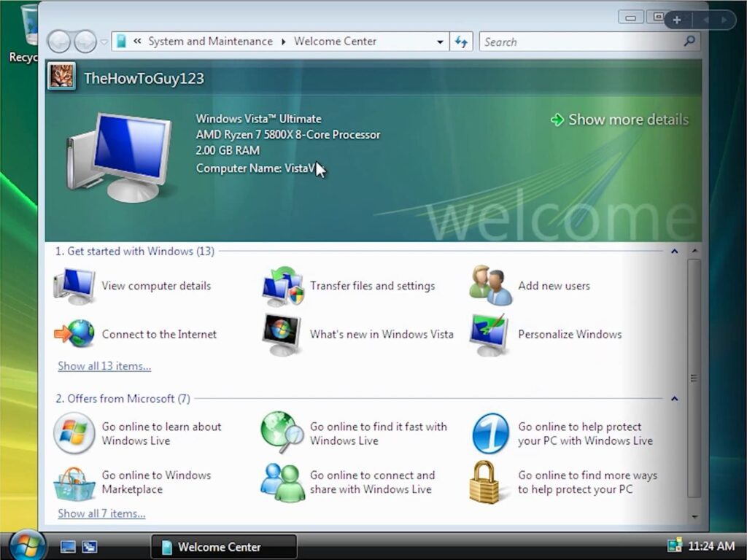The width and height of the screenshot is (747, 560).
Task: Click the padlock protect your PC icon
Action: tap(484, 482)
